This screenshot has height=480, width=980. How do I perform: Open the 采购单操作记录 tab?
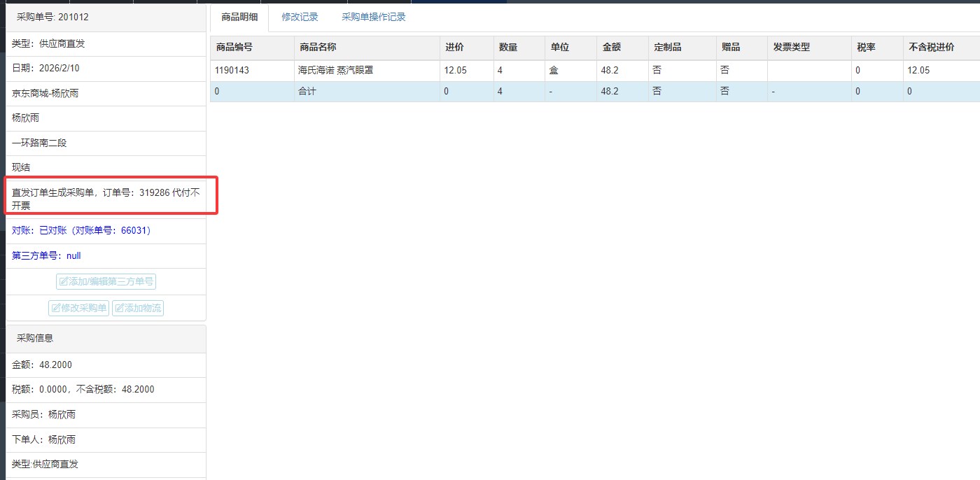point(373,17)
